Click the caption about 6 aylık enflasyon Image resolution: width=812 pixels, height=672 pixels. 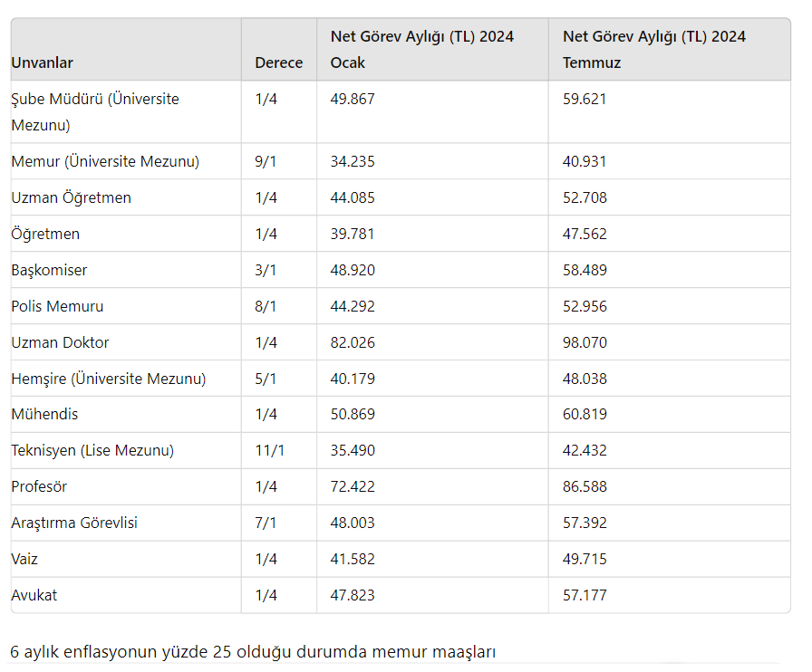pos(253,651)
